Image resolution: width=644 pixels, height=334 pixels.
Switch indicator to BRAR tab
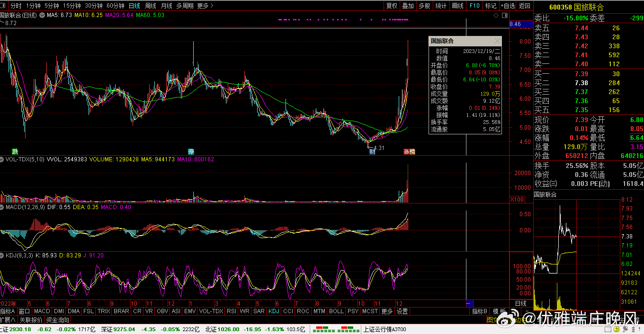(x=122, y=311)
